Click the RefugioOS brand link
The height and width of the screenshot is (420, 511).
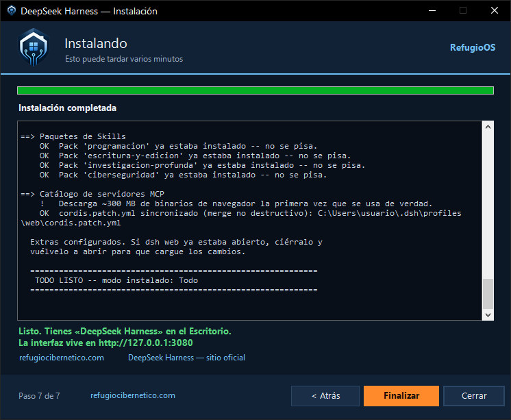click(473, 47)
